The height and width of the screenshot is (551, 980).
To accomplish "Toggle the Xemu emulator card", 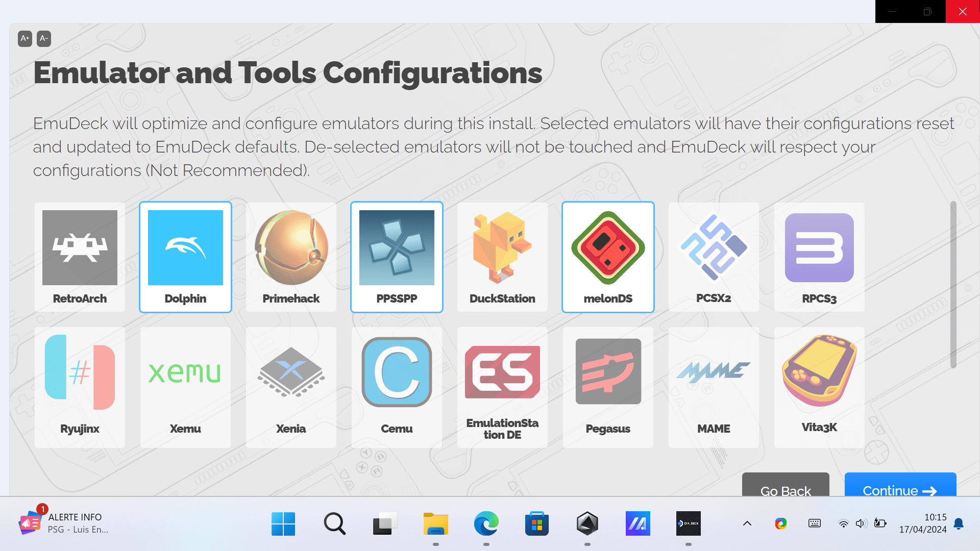I will tap(185, 388).
